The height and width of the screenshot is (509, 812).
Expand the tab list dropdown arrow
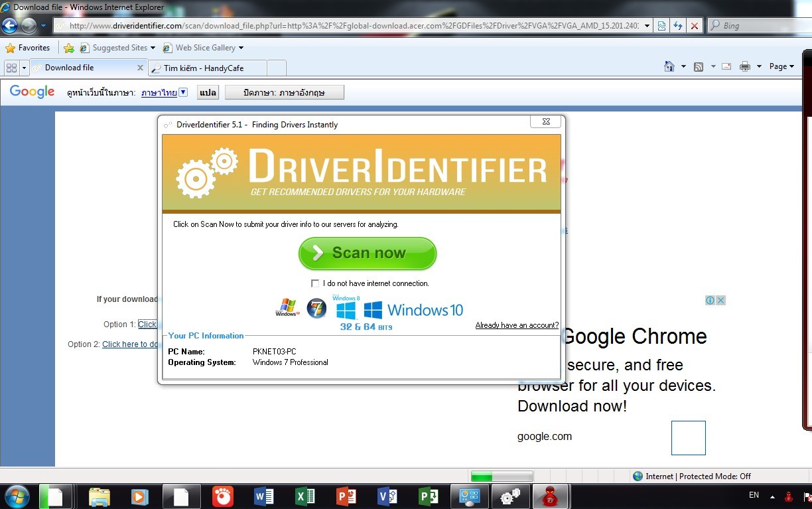pyautogui.click(x=25, y=68)
